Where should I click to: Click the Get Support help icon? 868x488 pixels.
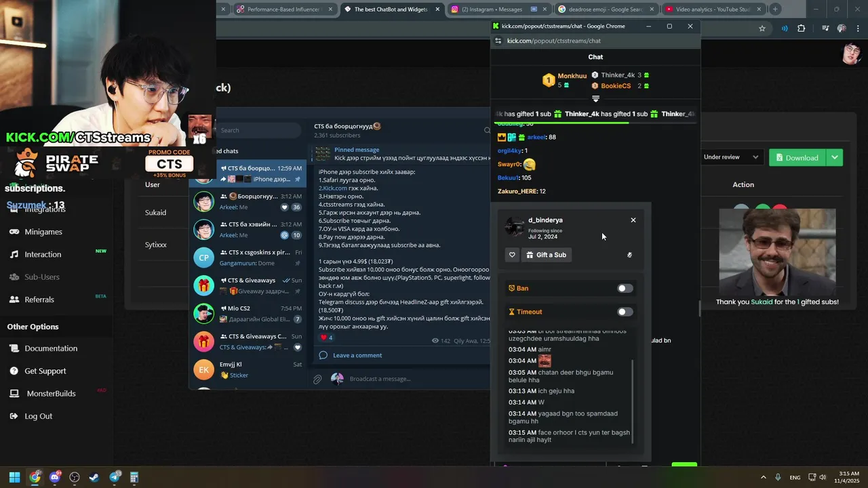(14, 371)
